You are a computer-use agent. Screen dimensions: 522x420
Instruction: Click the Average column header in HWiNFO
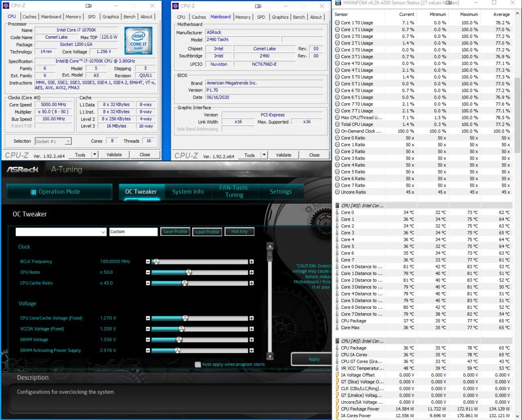pyautogui.click(x=501, y=14)
